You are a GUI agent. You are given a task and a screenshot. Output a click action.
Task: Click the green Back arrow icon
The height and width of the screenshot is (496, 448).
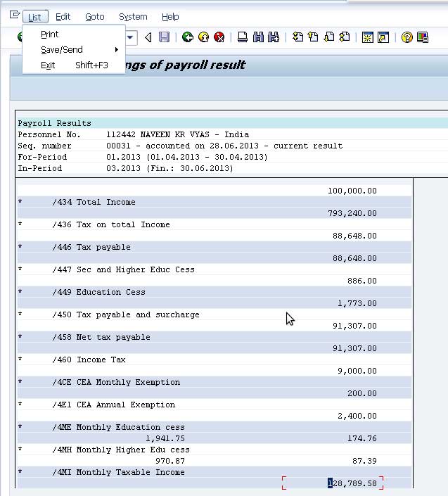click(x=188, y=37)
